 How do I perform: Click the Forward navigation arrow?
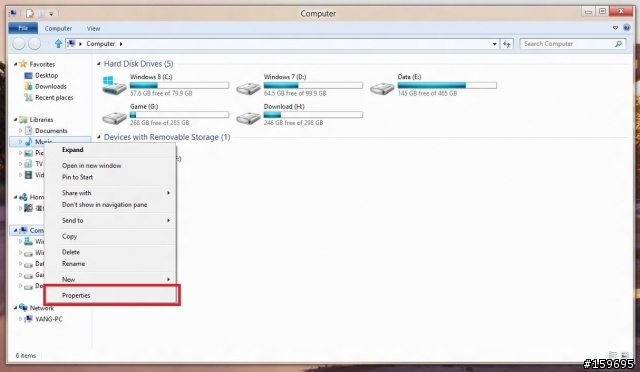[x=34, y=44]
